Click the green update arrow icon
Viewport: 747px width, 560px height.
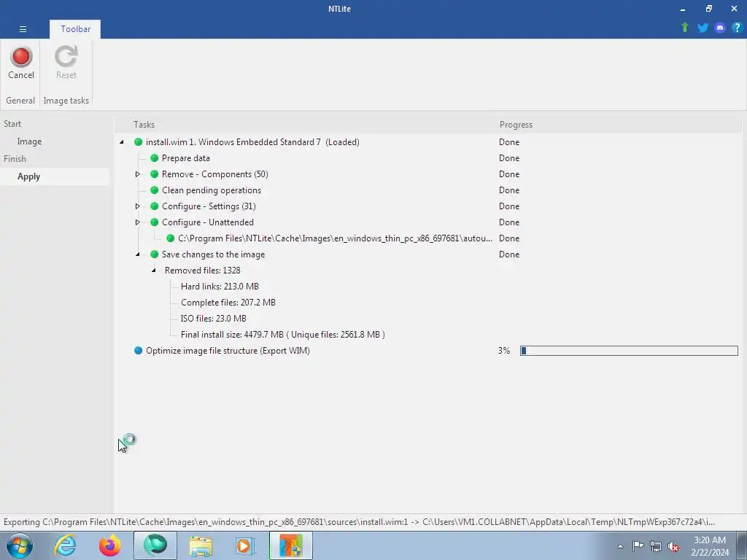tap(685, 28)
